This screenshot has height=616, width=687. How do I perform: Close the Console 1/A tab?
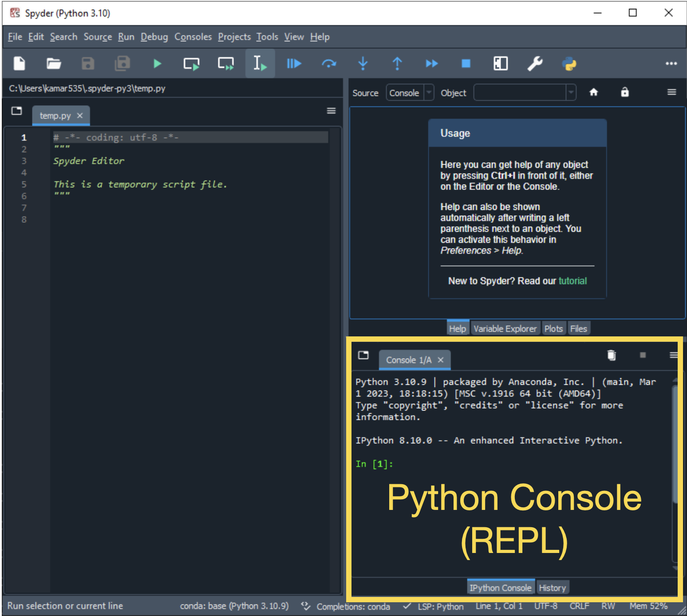(441, 360)
